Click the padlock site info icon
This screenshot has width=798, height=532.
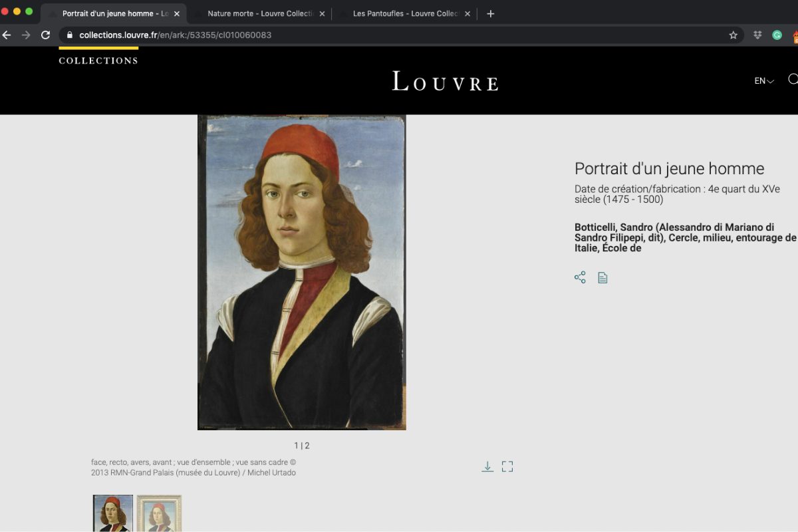point(69,35)
